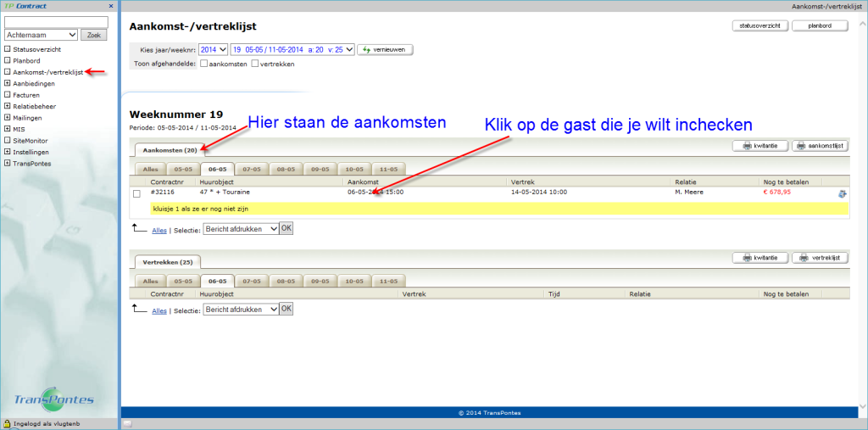Click the action icon at end of contract #32116 row
This screenshot has width=868, height=430.
(x=842, y=194)
